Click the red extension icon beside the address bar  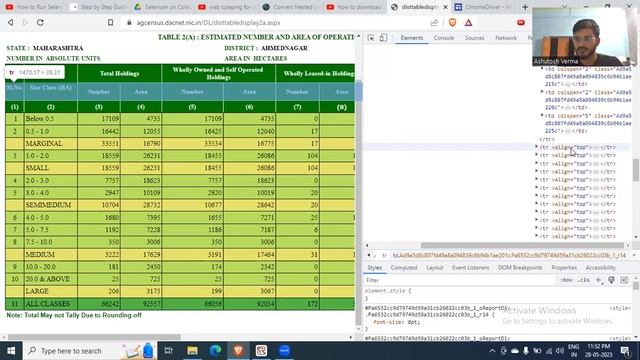521,23
